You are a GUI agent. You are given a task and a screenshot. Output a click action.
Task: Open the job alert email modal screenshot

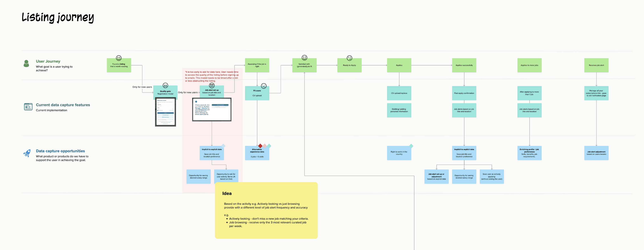212,110
